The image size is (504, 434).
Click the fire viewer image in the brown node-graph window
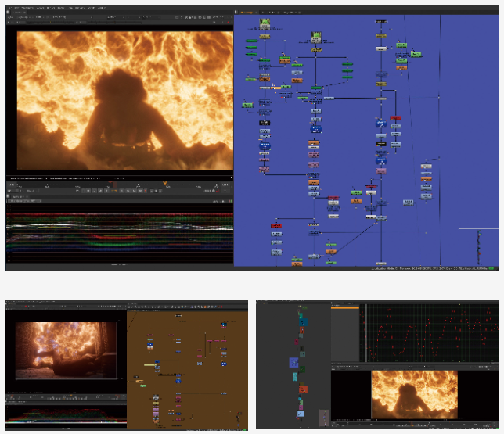click(66, 350)
